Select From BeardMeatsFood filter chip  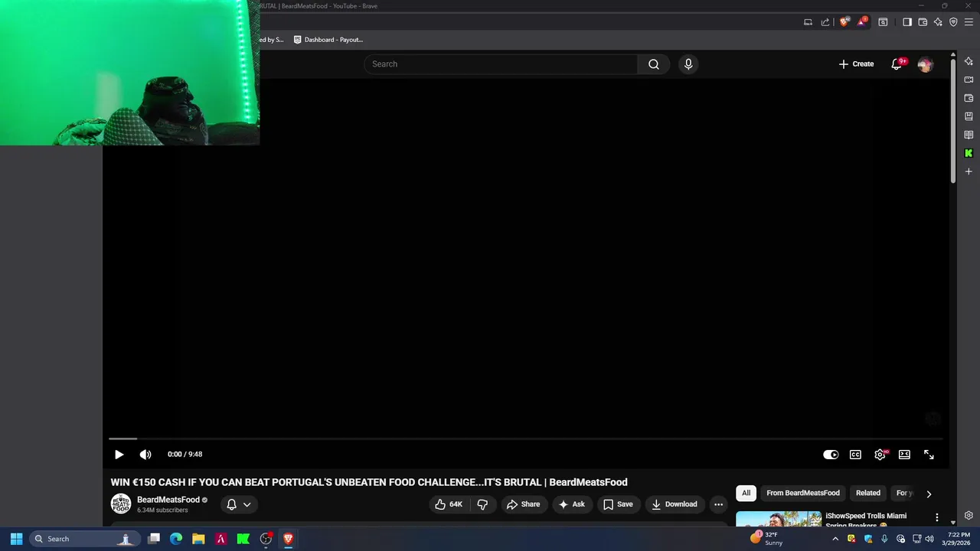coord(803,493)
